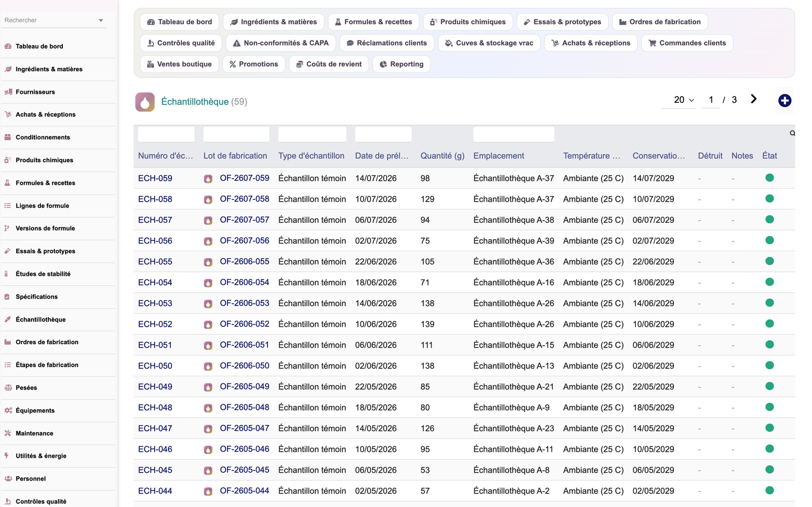The height and width of the screenshot is (507, 812).
Task: Click Échantillothèque A-9 location cell
Action: [511, 408]
